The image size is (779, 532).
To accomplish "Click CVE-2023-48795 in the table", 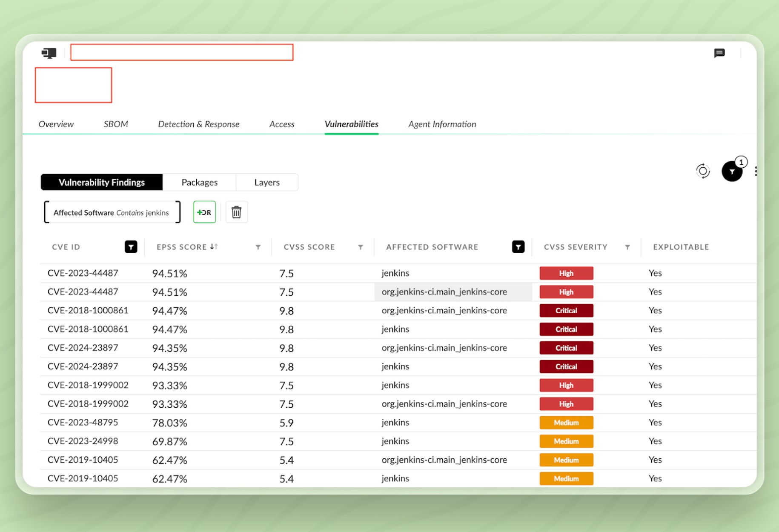I will point(83,422).
